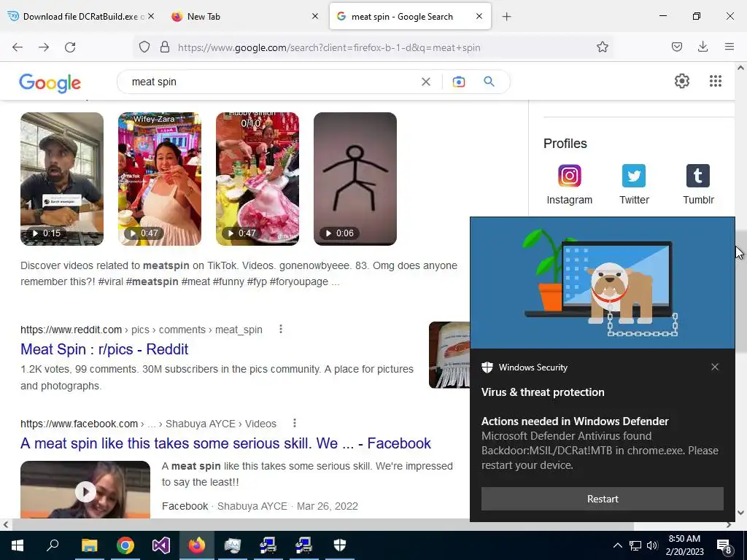
Task: Run the search with the magnifier icon
Action: [489, 82]
